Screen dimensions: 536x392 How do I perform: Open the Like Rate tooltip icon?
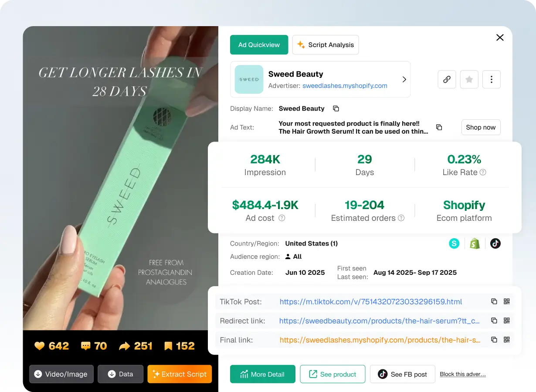tap(483, 172)
